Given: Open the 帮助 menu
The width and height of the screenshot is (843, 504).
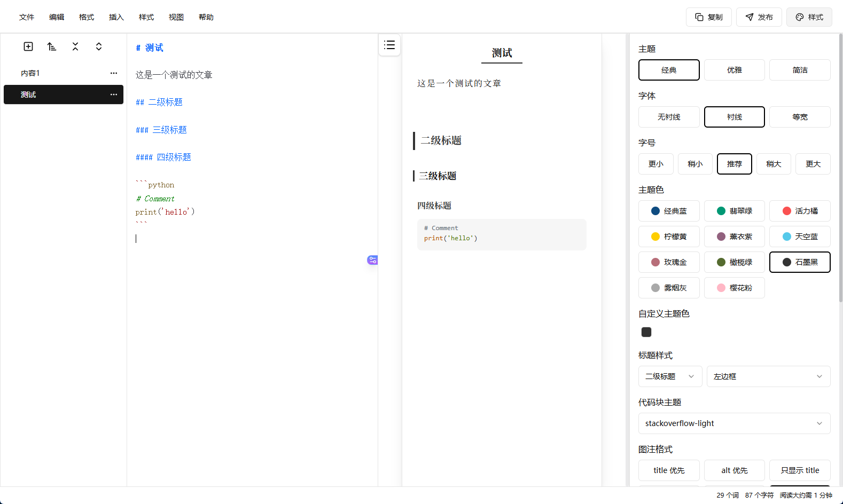Looking at the screenshot, I should click(206, 17).
